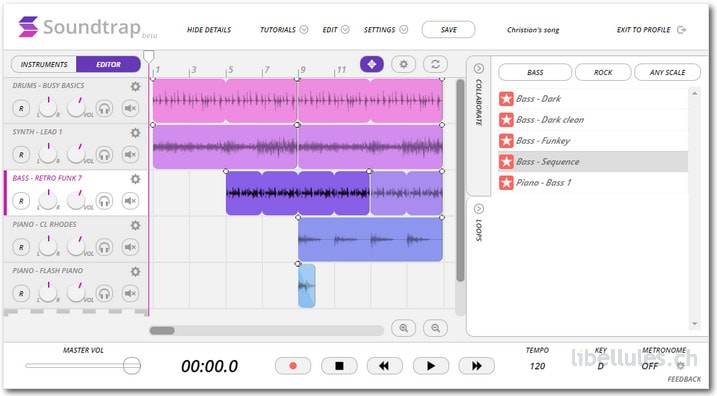Image resolution: width=717 pixels, height=396 pixels.
Task: Save the song with Save button
Action: pos(449,30)
